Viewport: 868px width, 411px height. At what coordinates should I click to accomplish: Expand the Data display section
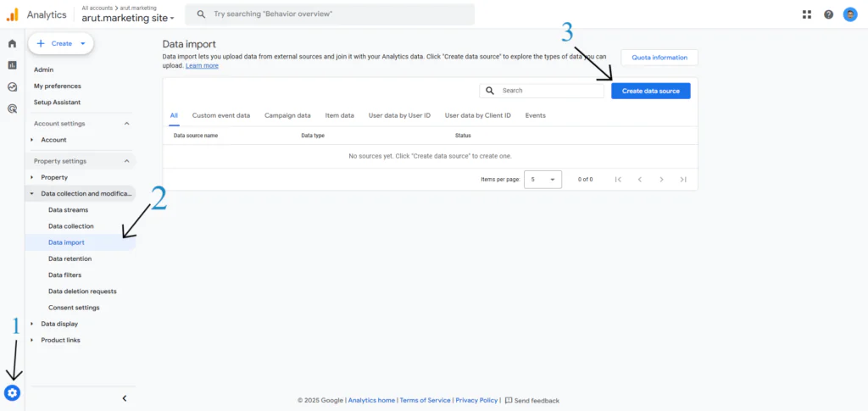pyautogui.click(x=59, y=324)
